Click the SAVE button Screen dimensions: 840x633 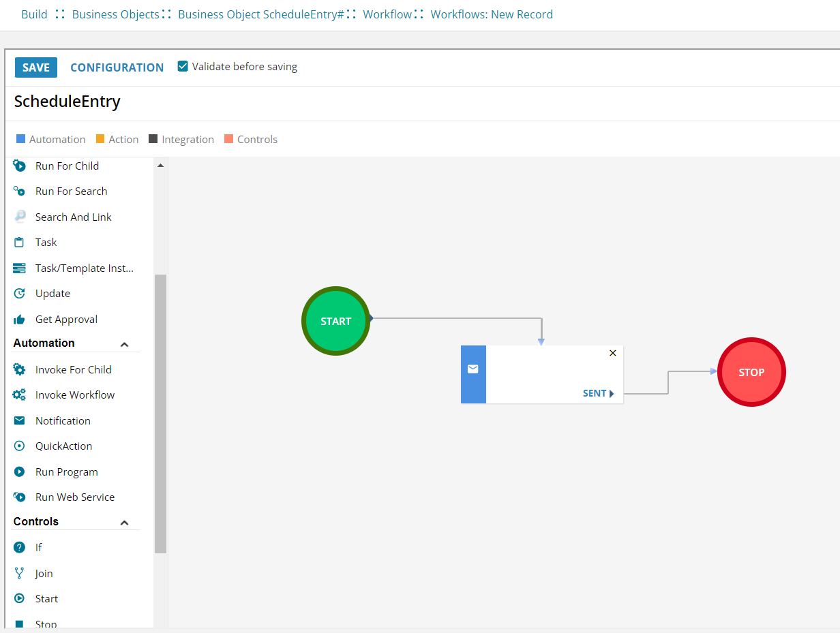[35, 67]
